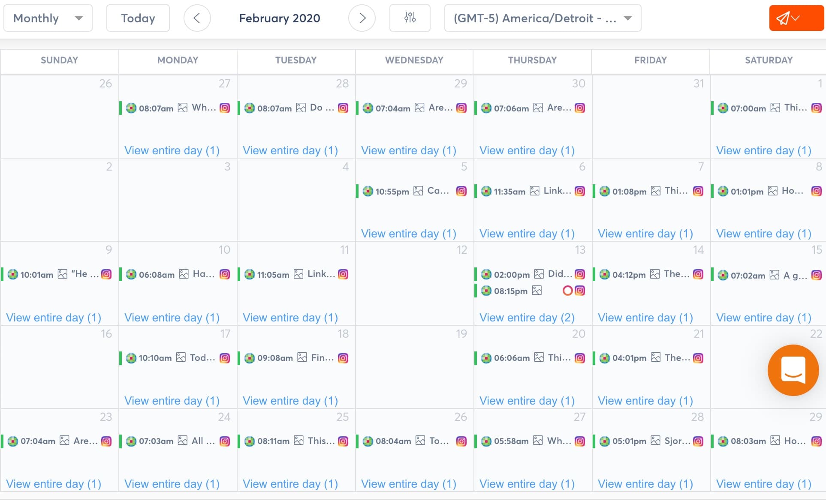
Task: Go to previous month arrow
Action: [x=197, y=18]
